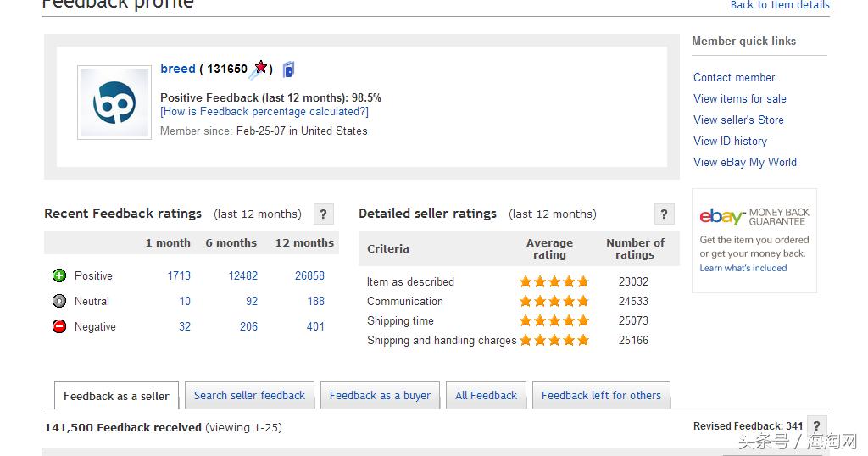This screenshot has height=456, width=868.
Task: Click the help icon next to Revised Feedback
Action: click(x=816, y=426)
